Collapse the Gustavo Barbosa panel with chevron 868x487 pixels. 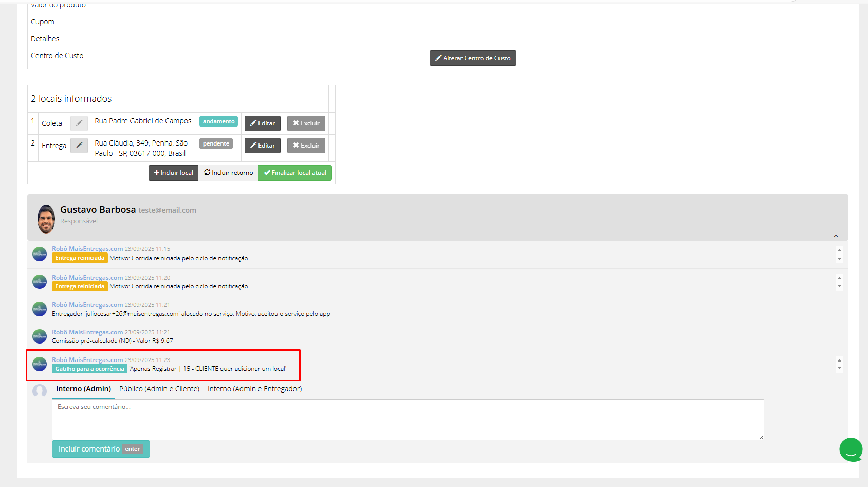tap(836, 236)
